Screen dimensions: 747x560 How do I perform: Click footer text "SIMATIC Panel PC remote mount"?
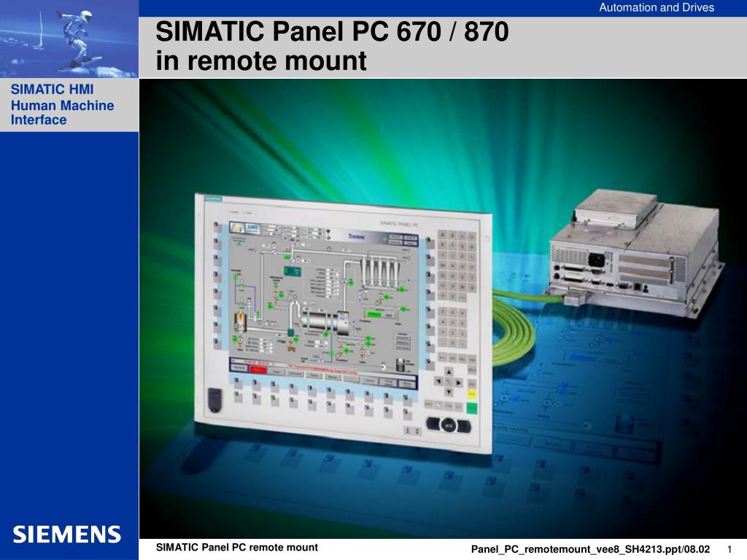pyautogui.click(x=237, y=548)
